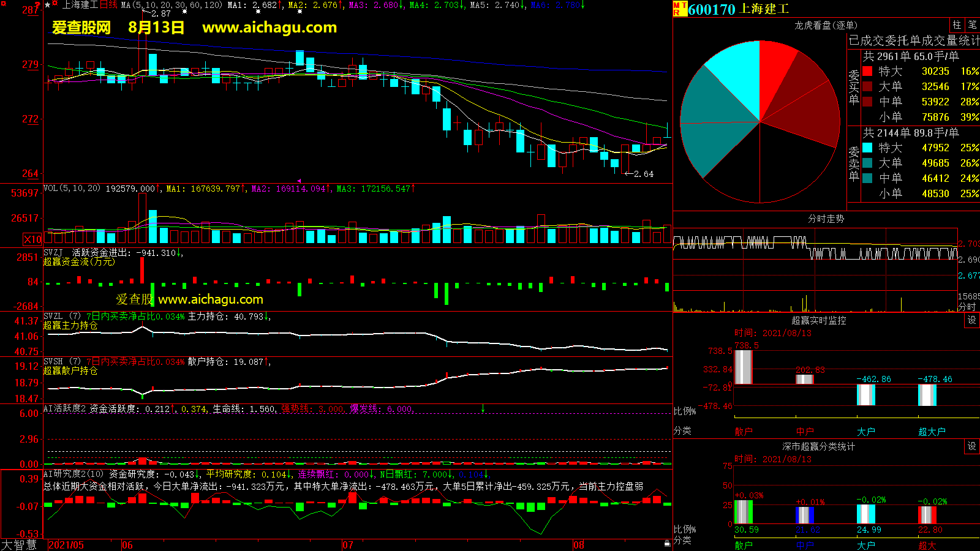Click the 07 month marker on timeline
This screenshot has width=980, height=551.
point(347,545)
